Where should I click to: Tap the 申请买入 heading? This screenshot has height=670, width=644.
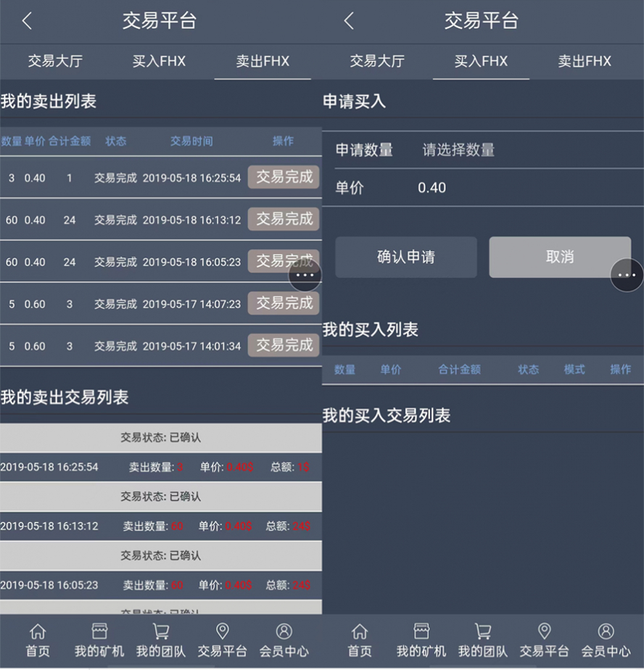pos(354,102)
